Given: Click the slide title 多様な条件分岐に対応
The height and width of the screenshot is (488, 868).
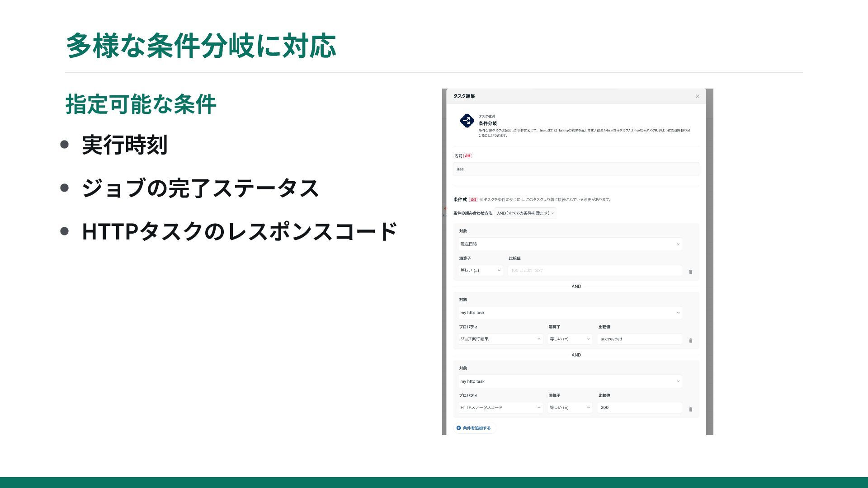Looking at the screenshot, I should click(201, 46).
